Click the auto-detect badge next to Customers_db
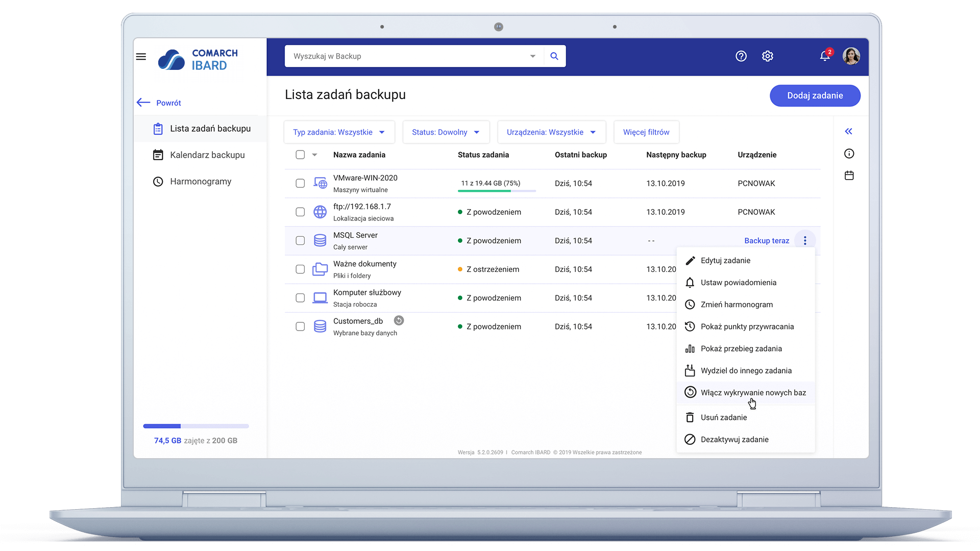The width and height of the screenshot is (980, 551). coord(399,320)
